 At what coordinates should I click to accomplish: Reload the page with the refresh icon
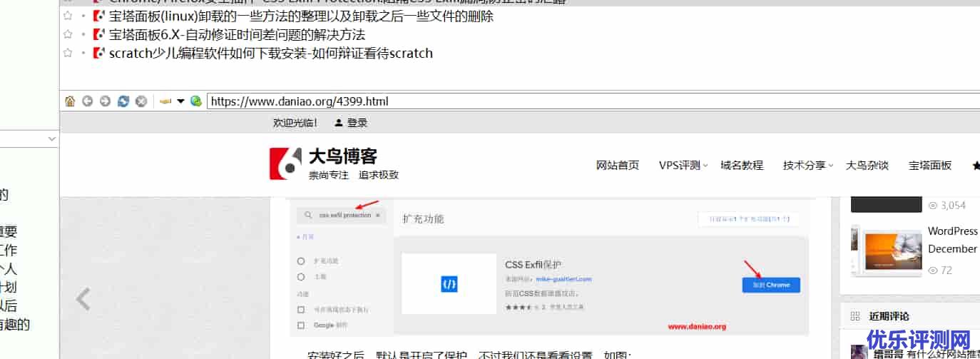point(123,101)
